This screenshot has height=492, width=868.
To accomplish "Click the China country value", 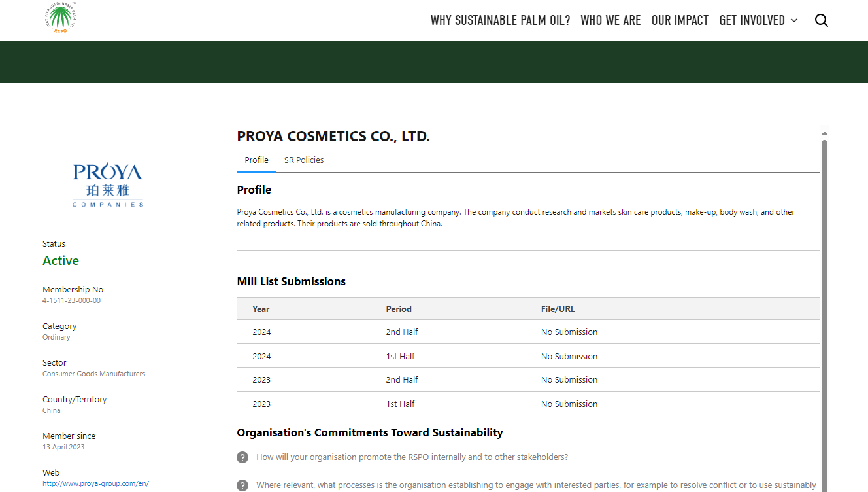I will click(x=52, y=411).
